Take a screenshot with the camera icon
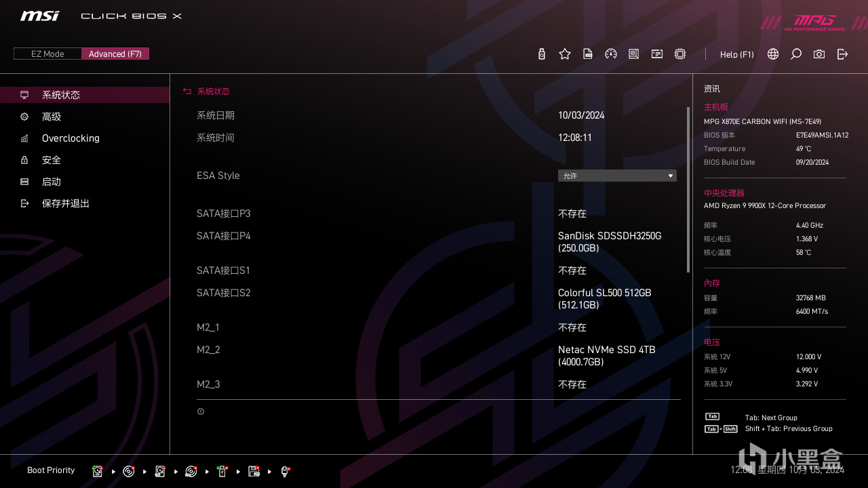 (x=819, y=54)
